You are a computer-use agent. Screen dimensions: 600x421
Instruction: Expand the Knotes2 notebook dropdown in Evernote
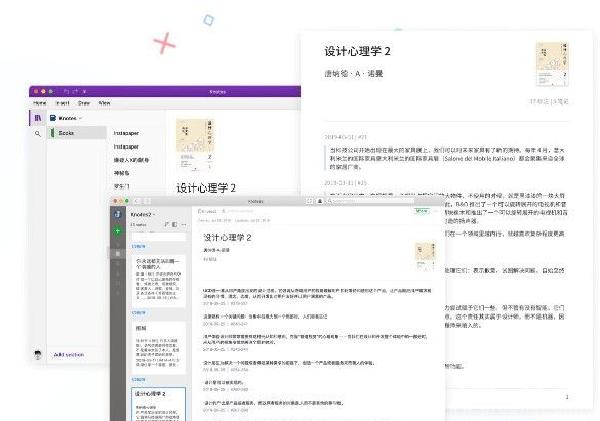point(155,213)
